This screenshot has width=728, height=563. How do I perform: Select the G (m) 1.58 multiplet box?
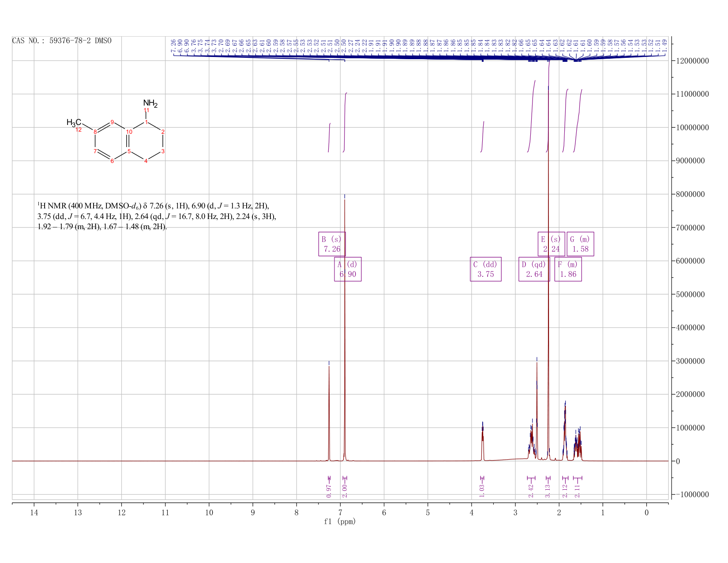(580, 244)
